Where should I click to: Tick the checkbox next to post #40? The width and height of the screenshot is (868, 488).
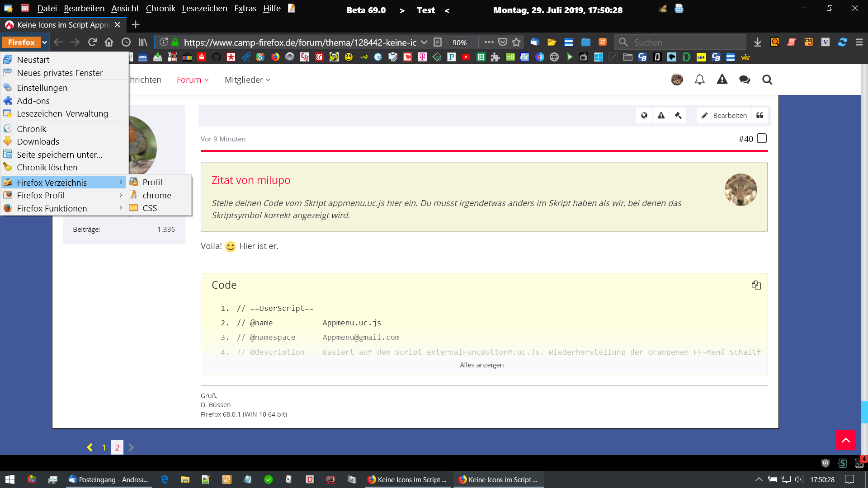pos(762,138)
